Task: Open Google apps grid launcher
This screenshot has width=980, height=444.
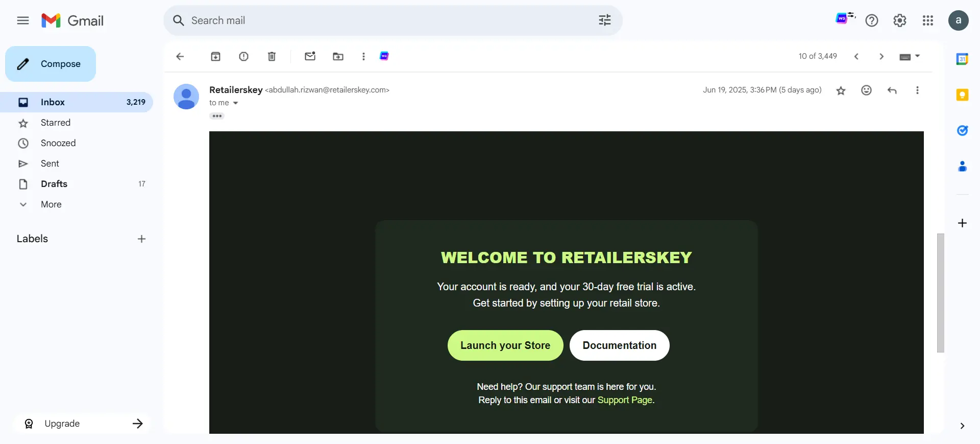Action: 927,20
